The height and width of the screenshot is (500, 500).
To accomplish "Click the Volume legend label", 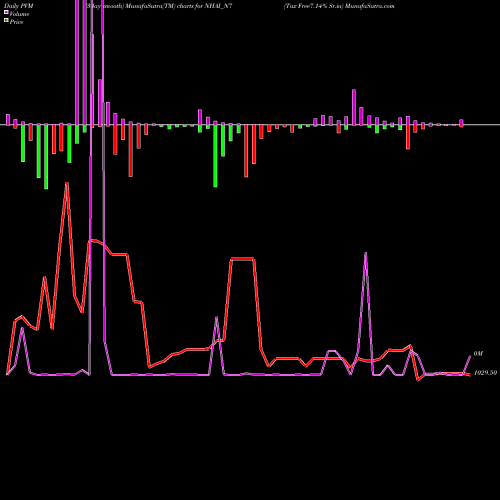I will pos(19,14).
